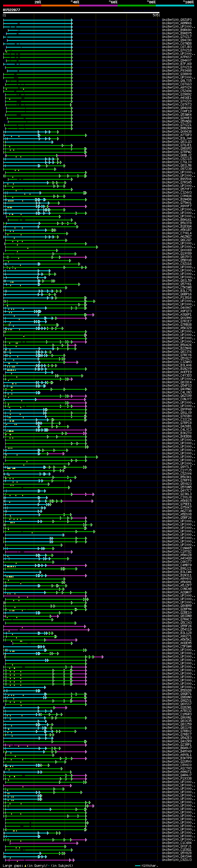Image resolution: width=197 pixels, height=868 pixels.
Task: Select hit label UniRef100_Q5BYU8
Action: [x=177, y=260]
